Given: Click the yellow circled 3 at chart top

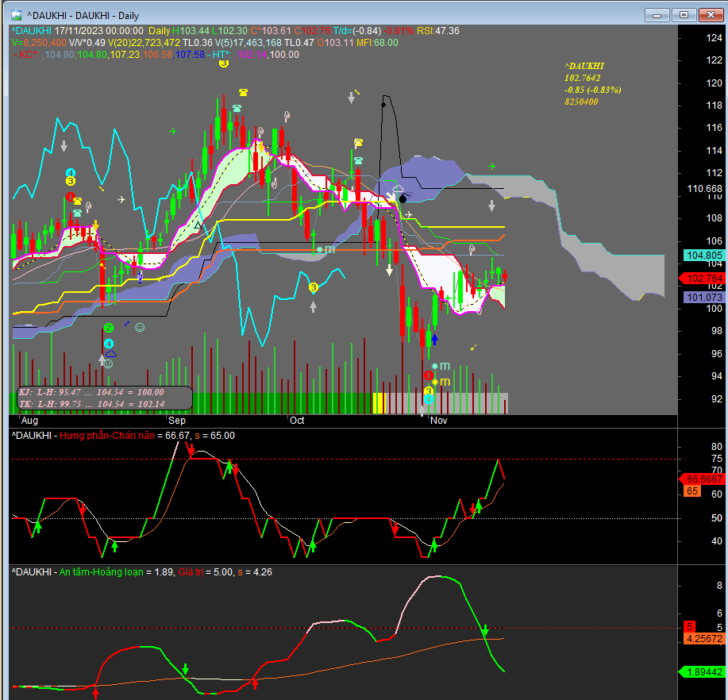Looking at the screenshot, I should coord(224,63).
